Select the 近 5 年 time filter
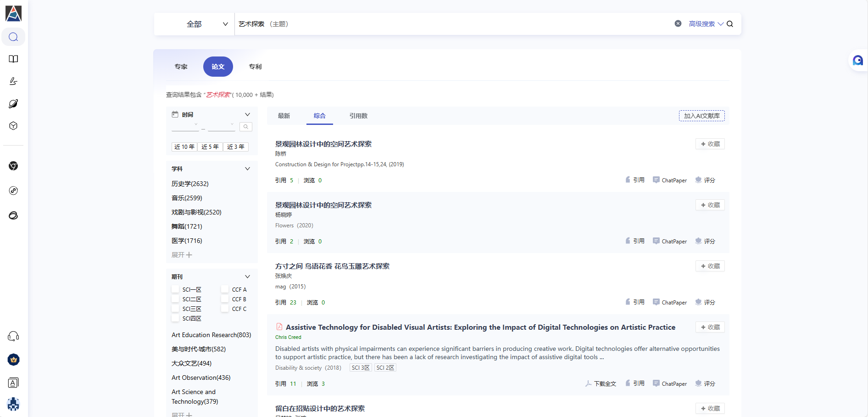This screenshot has height=417, width=868. [x=210, y=147]
